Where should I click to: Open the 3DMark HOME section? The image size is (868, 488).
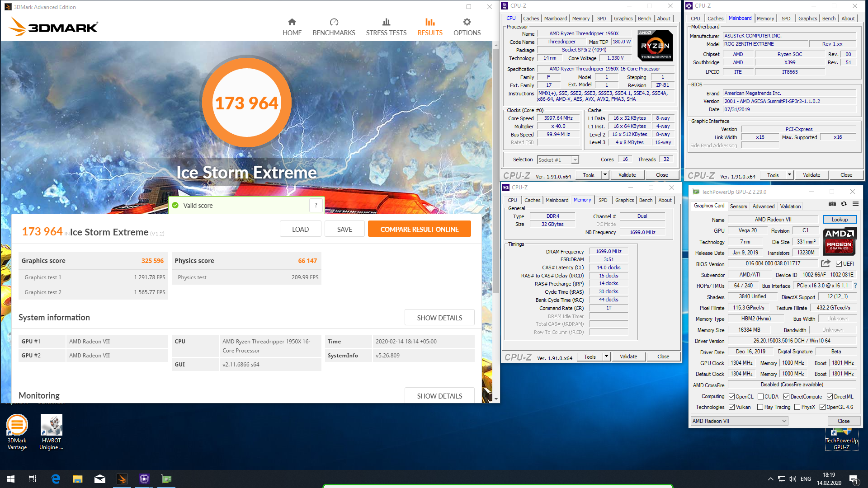292,27
